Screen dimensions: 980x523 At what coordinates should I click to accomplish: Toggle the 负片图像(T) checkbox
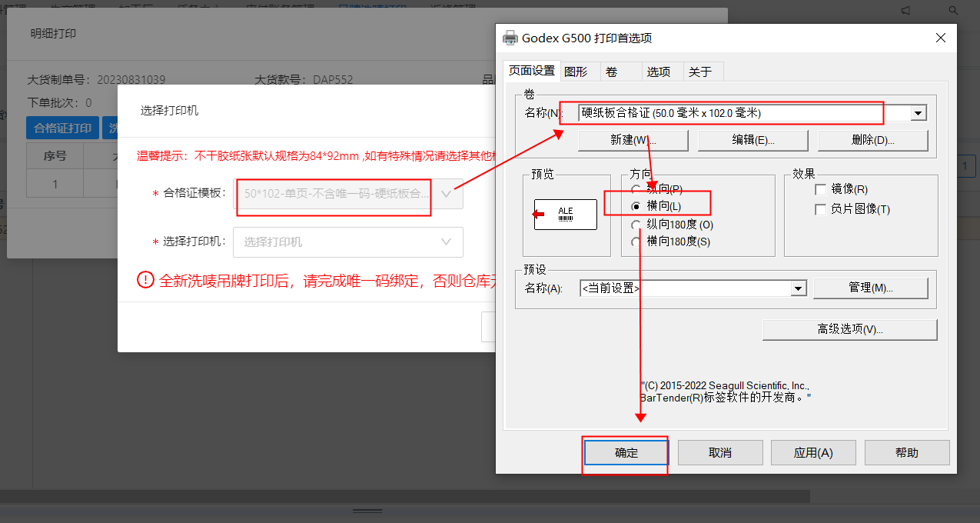(821, 209)
